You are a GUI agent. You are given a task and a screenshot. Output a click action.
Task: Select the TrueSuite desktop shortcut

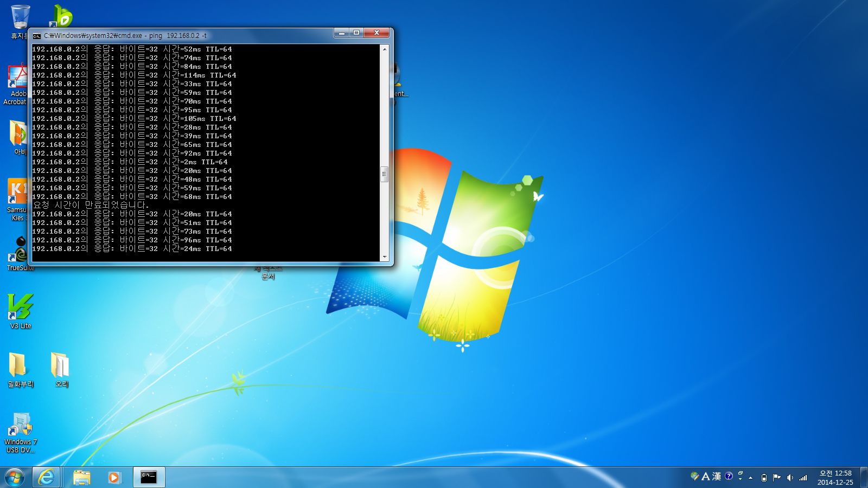point(20,254)
